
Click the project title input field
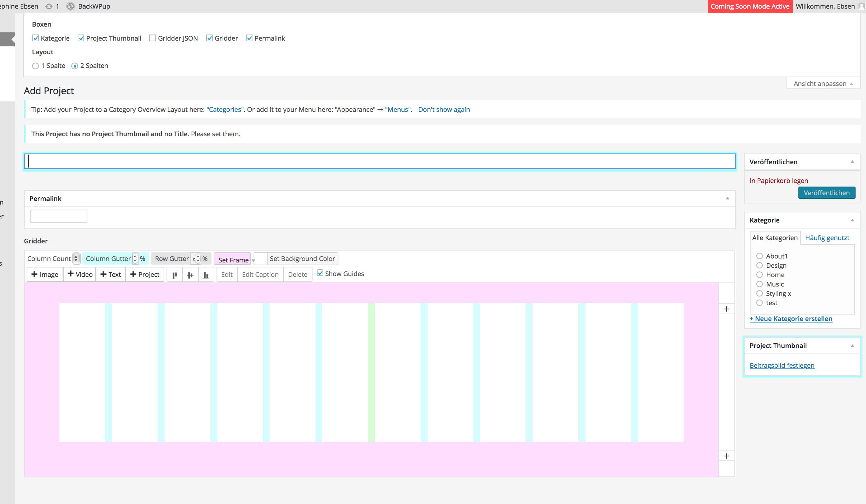(x=379, y=161)
